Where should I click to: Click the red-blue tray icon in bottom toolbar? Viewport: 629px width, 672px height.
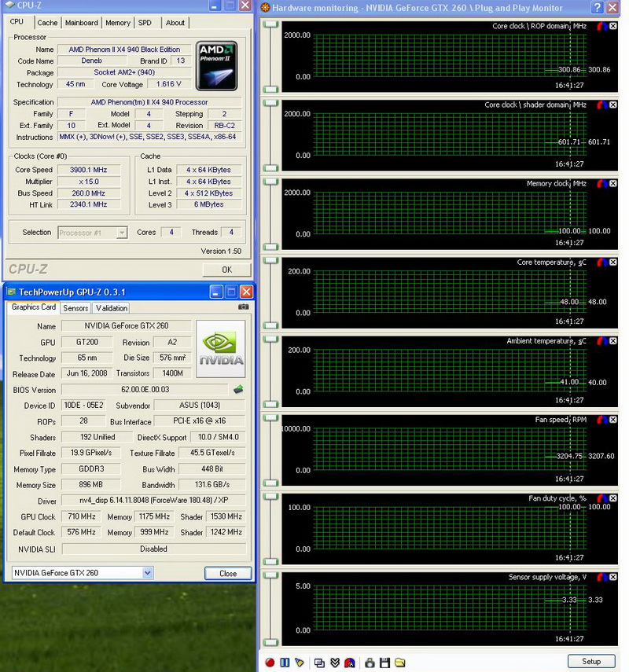click(x=349, y=663)
